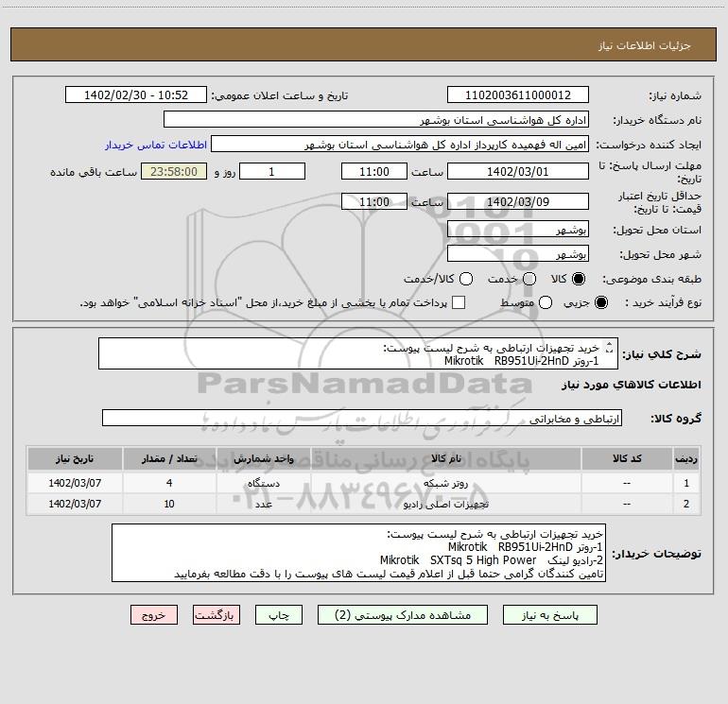Click the خروج exit button

coord(154,615)
